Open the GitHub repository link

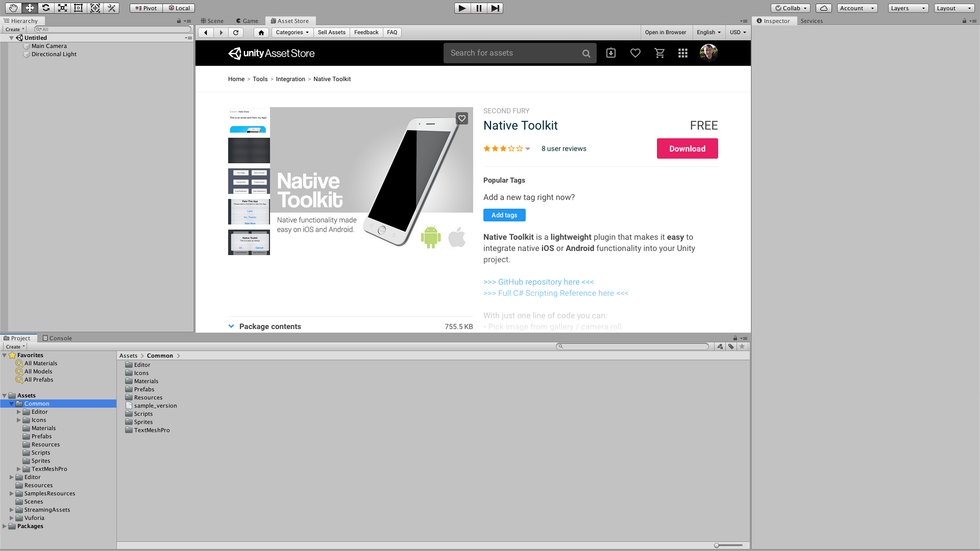click(538, 282)
